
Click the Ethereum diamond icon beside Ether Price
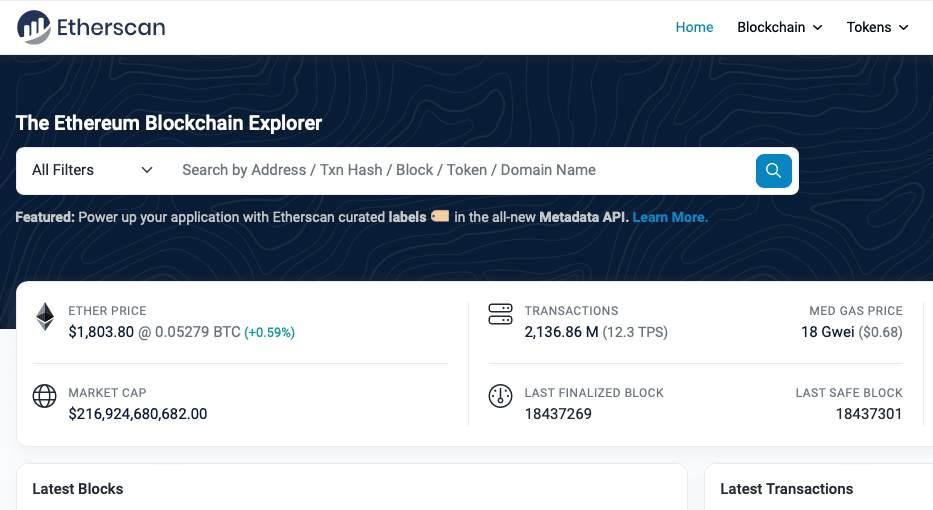(45, 317)
